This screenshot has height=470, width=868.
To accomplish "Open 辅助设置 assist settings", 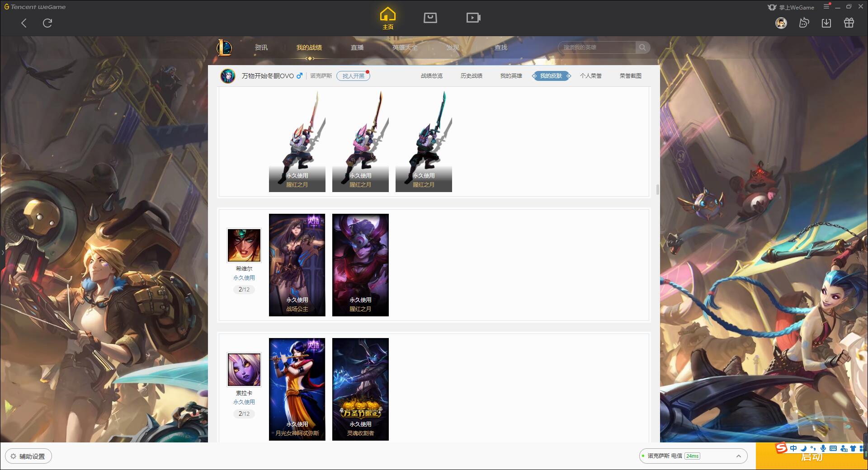I will pos(28,456).
